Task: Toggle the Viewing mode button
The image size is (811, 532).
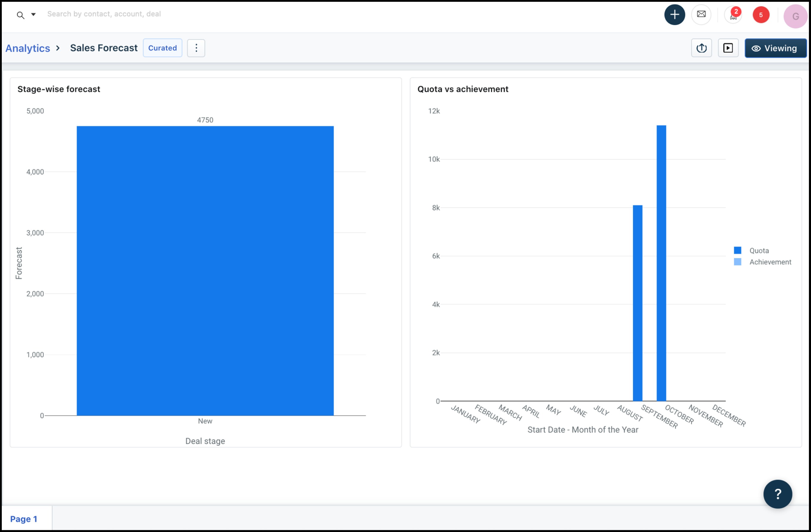Action: pos(775,49)
